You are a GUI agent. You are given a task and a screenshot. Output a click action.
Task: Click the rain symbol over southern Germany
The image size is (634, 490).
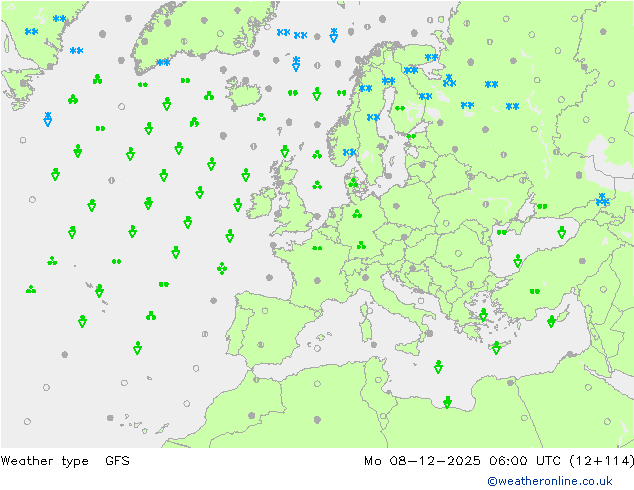pos(361,245)
